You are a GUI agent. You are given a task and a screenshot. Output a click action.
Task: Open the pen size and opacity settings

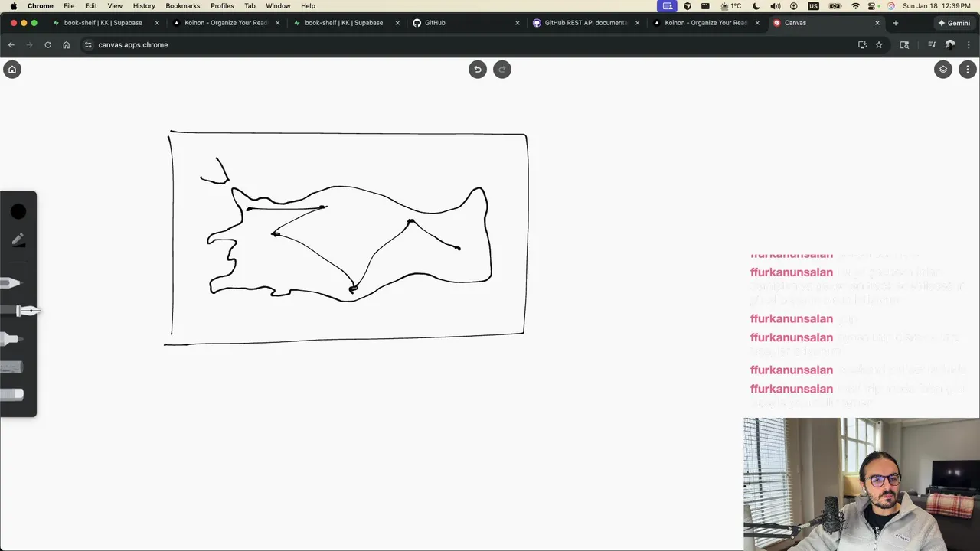18,240
